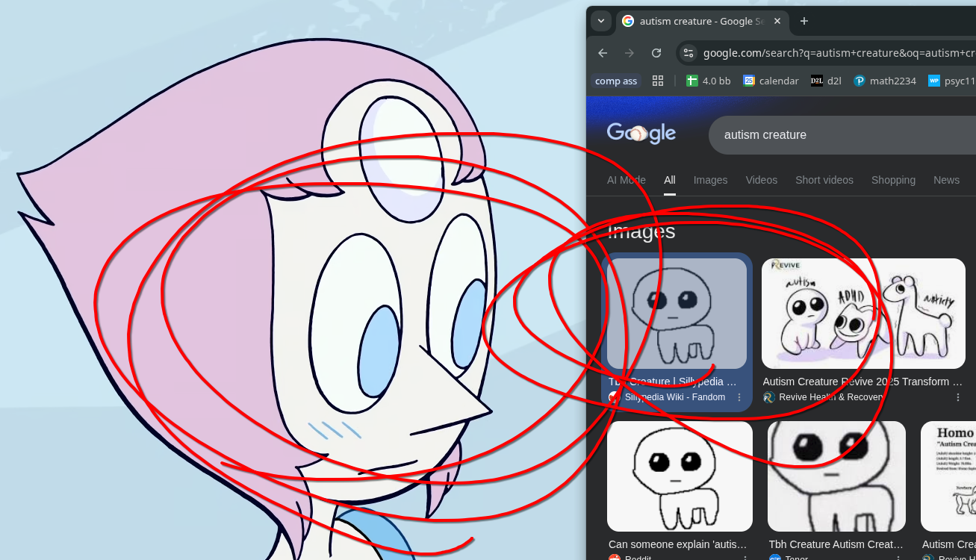976x560 pixels.
Task: Open the 'comp ass' bookmark folder
Action: point(616,81)
